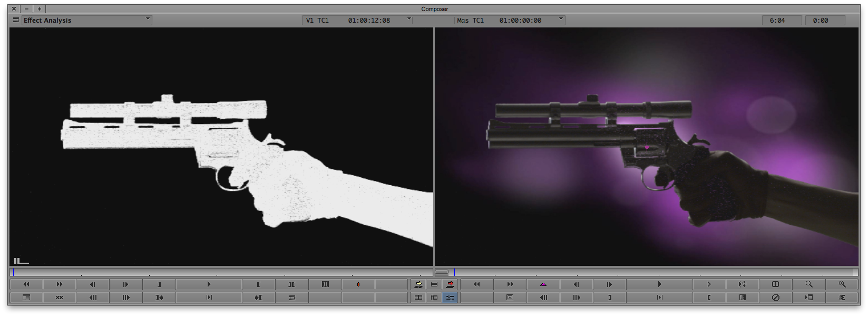Click Rewind under the record monitor
This screenshot has width=868, height=316.
[x=476, y=284]
